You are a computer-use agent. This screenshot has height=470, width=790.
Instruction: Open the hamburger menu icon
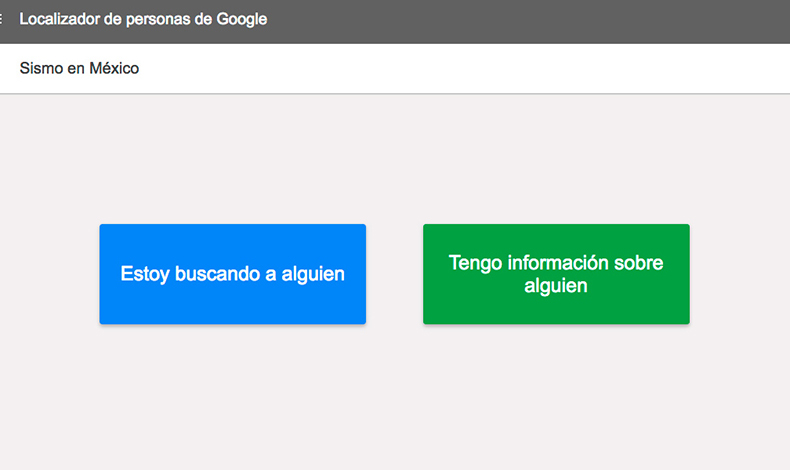click(x=1, y=19)
